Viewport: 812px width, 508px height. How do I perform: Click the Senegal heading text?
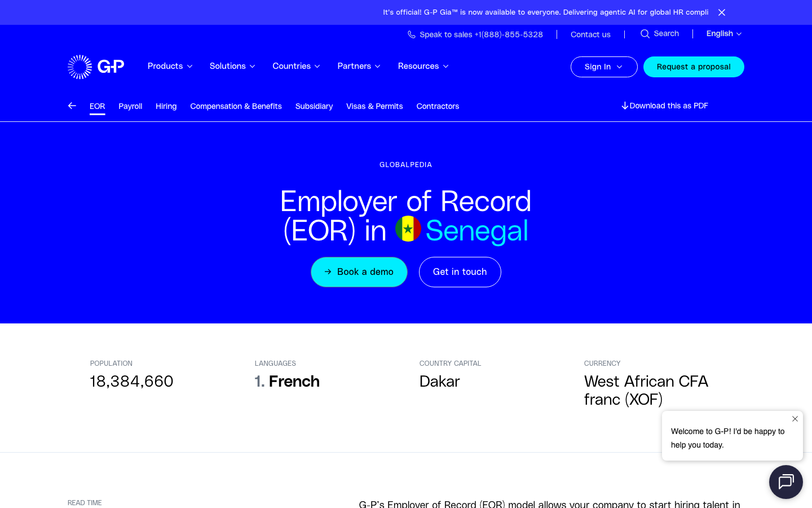[477, 230]
